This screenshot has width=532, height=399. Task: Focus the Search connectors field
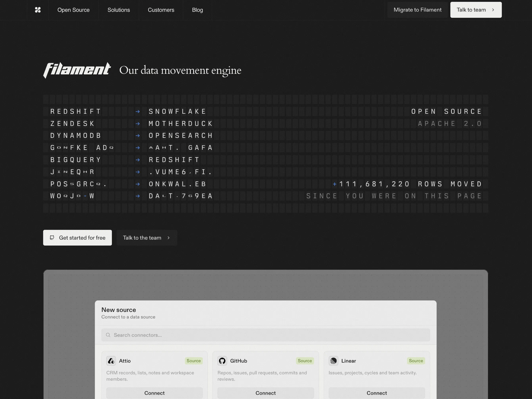pos(266,335)
